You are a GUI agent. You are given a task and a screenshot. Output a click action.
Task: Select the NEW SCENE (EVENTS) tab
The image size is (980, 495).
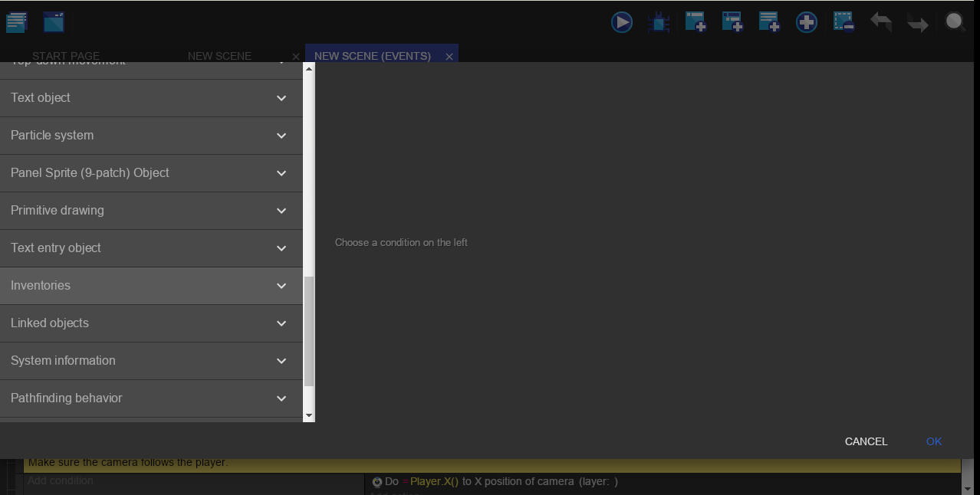pos(373,56)
